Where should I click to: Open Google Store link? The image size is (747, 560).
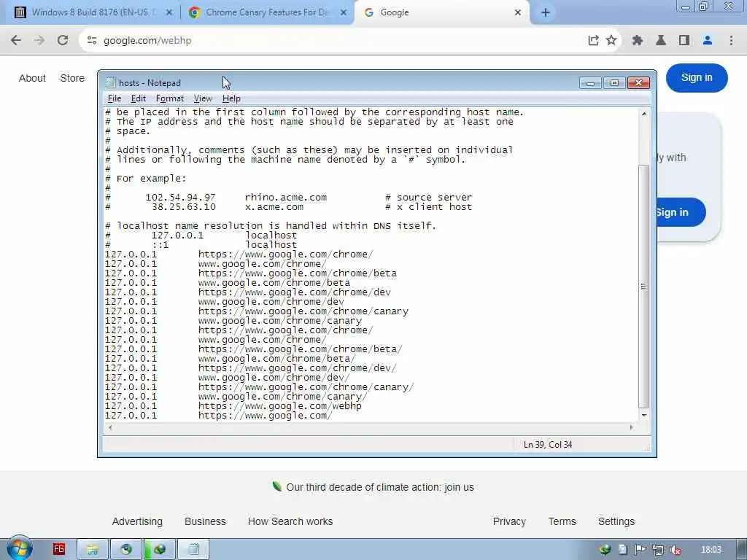[72, 78]
